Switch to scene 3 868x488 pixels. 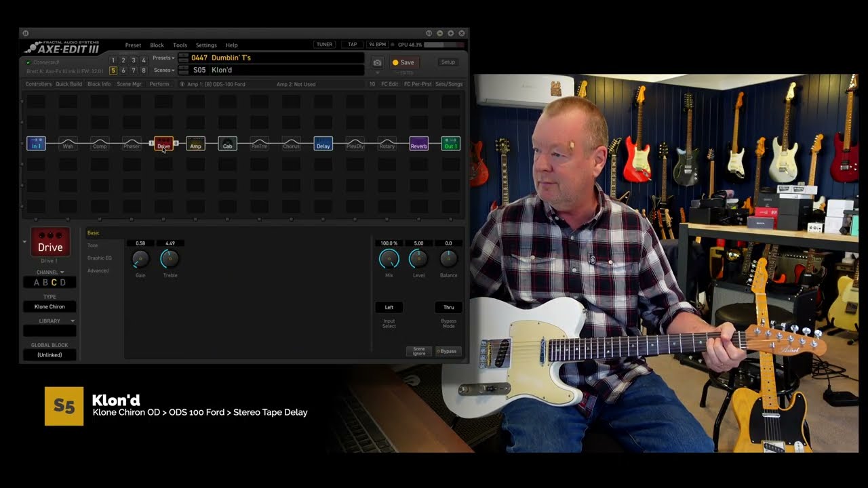point(134,60)
